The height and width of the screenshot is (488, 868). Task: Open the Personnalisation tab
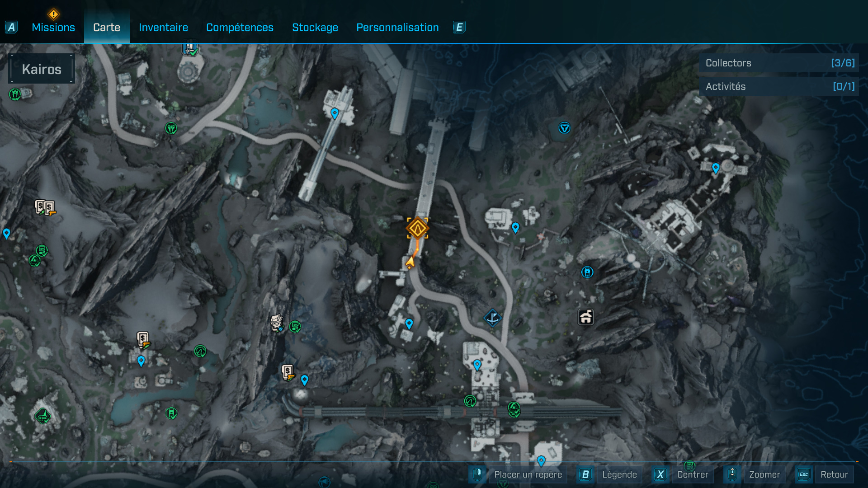(397, 28)
